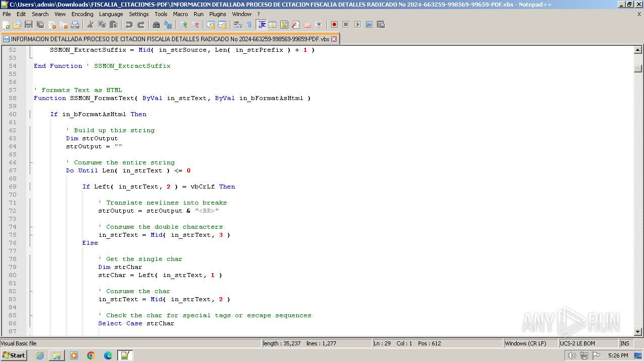
Task: Click the Open file toolbar icon
Action: click(17, 25)
